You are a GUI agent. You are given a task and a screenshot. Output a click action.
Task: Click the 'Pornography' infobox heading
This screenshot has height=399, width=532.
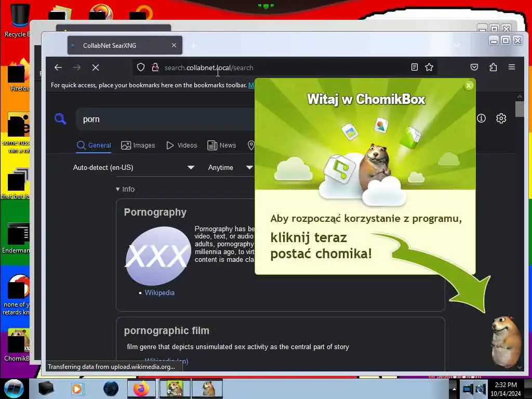point(155,212)
